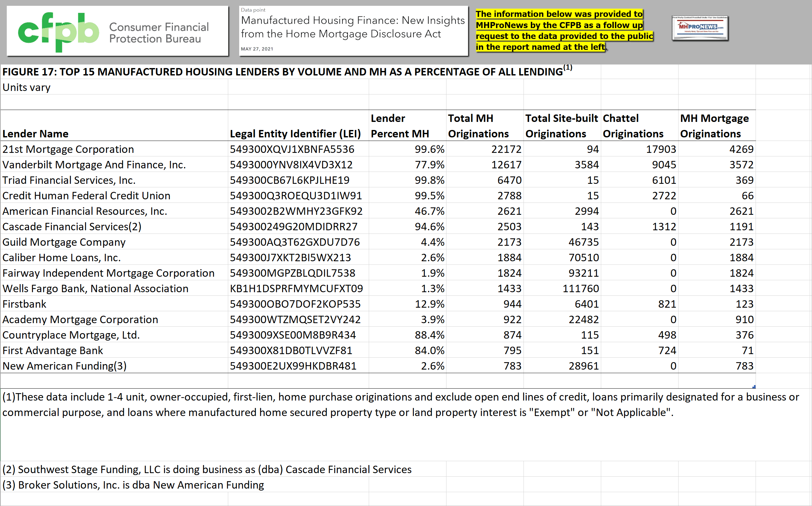Image resolution: width=812 pixels, height=506 pixels.
Task: Select the Legal Entity Identifier header cell
Action: pos(295,134)
